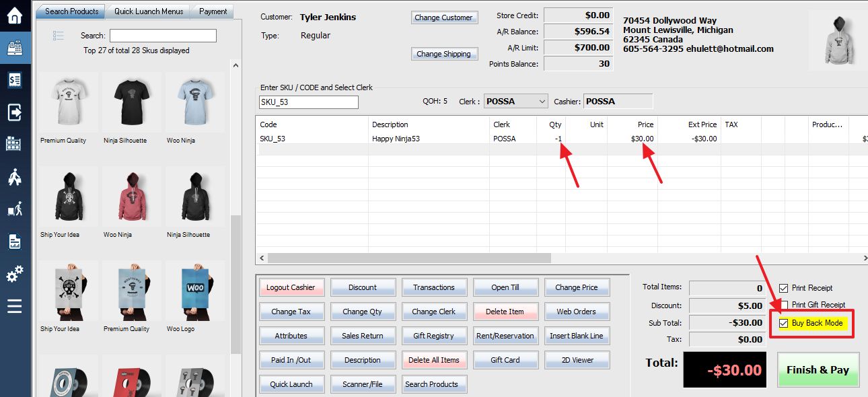Open the inventory grid sidebar icon
This screenshot has width=868, height=397.
coord(15,145)
